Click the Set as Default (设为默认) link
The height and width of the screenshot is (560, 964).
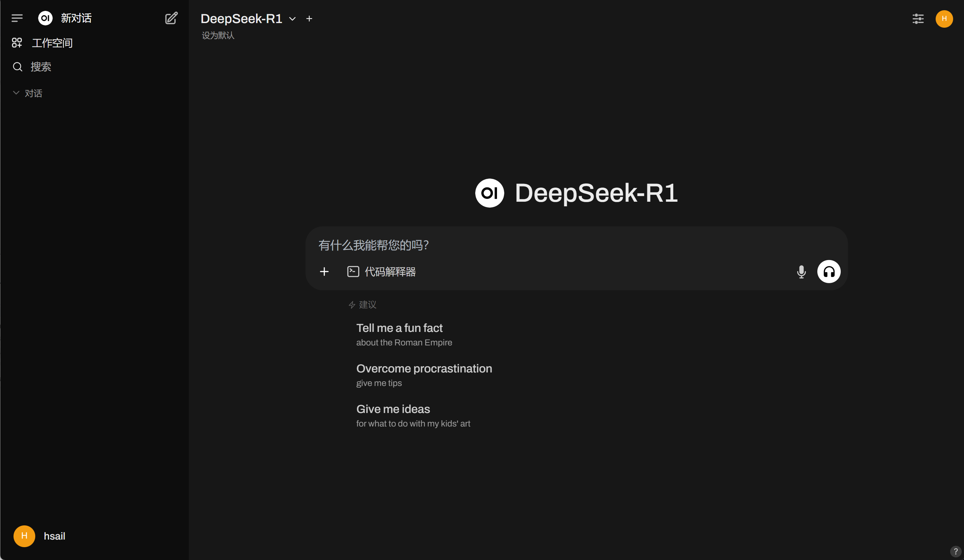(218, 36)
